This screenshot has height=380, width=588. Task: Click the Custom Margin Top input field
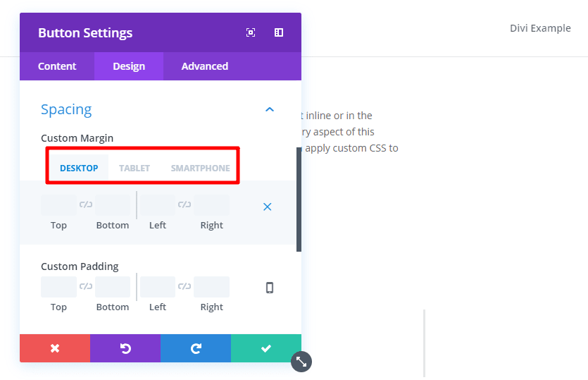(58, 206)
